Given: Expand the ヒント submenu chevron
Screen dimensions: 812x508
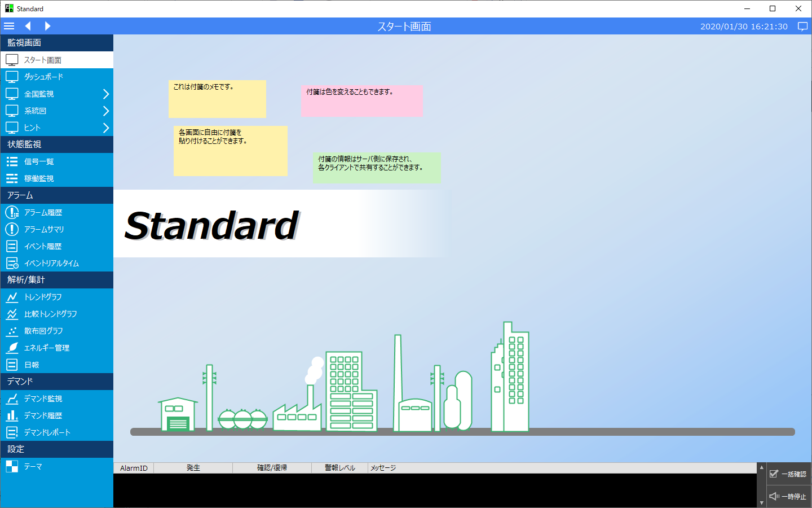Looking at the screenshot, I should 105,128.
